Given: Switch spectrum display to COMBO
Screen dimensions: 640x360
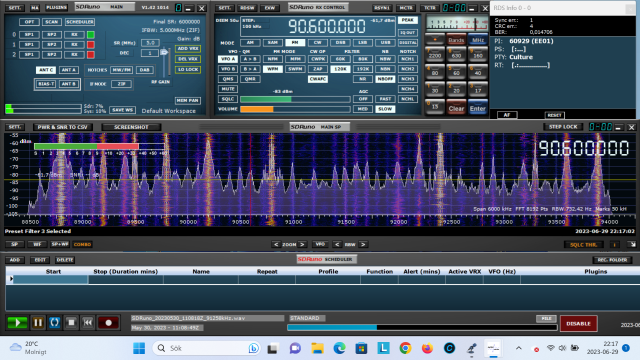Looking at the screenshot, I should point(82,244).
